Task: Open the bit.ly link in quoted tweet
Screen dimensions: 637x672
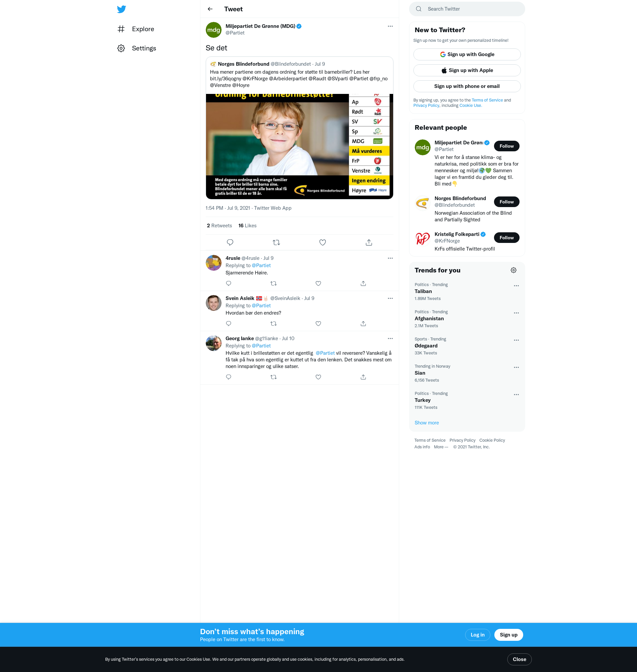Action: (x=226, y=79)
